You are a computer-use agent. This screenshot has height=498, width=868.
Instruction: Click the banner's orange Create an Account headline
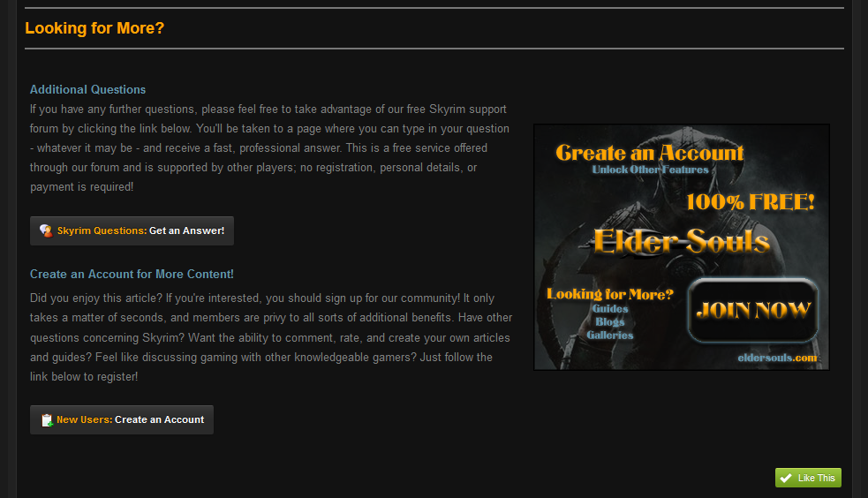click(x=649, y=153)
